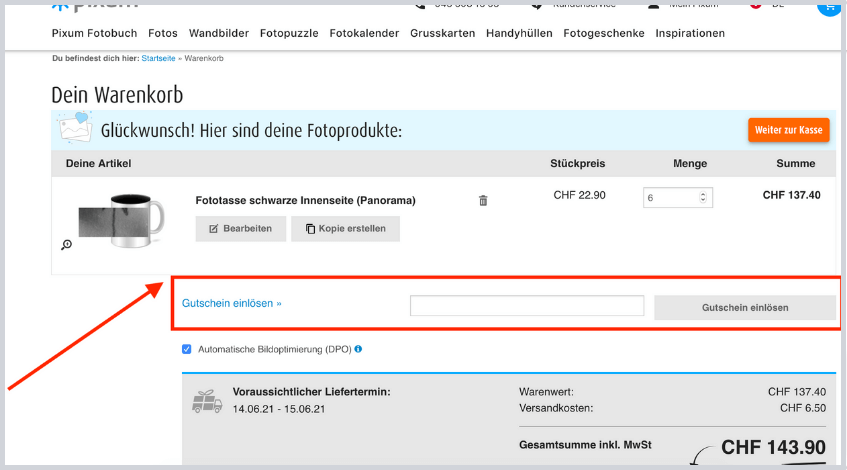
Task: Click the Gutschein code input field
Action: point(527,305)
